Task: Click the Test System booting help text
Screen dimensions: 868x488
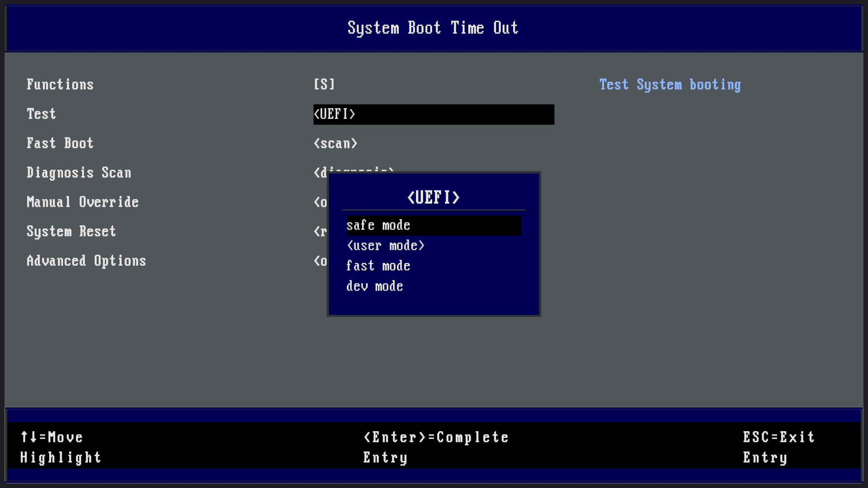Action: click(x=670, y=84)
